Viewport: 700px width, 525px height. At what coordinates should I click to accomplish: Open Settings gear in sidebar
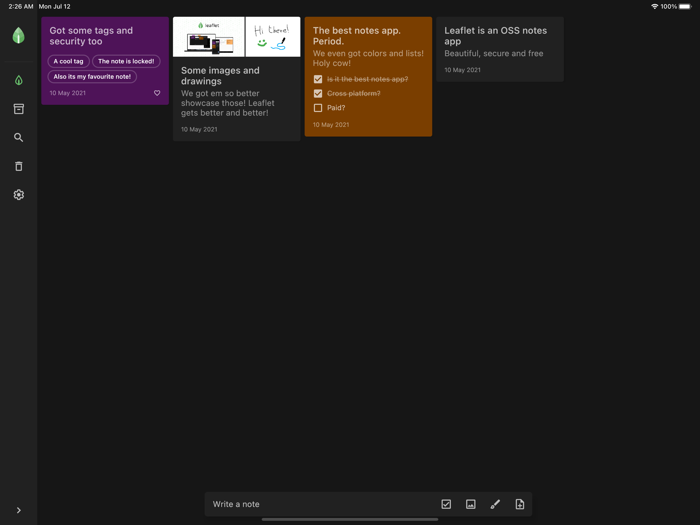18,195
